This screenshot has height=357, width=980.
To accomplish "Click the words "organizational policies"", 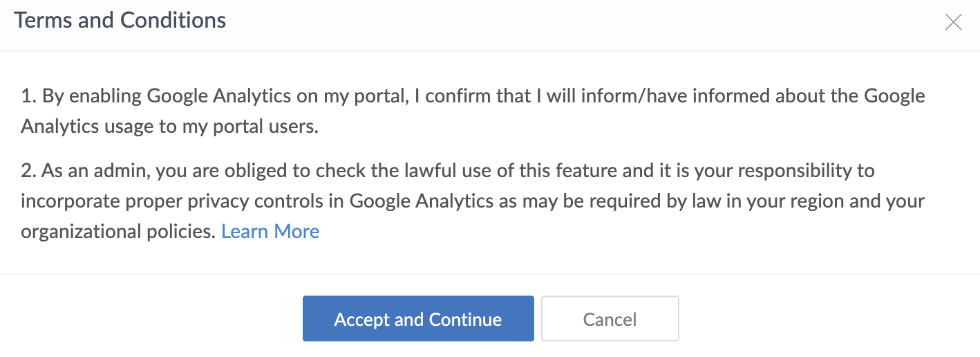I will (118, 231).
